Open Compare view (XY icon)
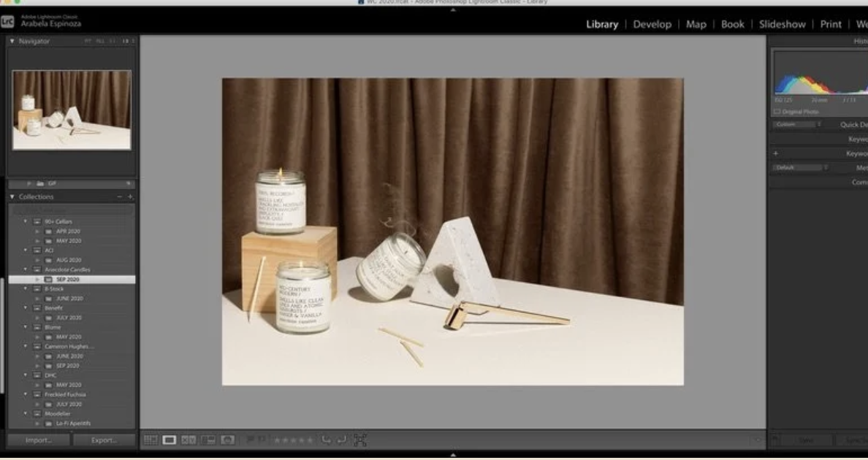 point(189,440)
